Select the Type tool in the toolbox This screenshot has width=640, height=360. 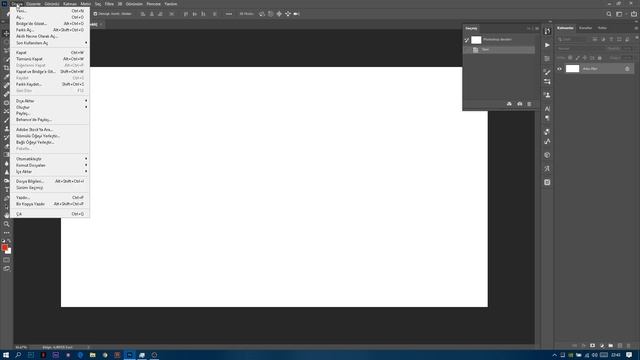tap(6, 189)
